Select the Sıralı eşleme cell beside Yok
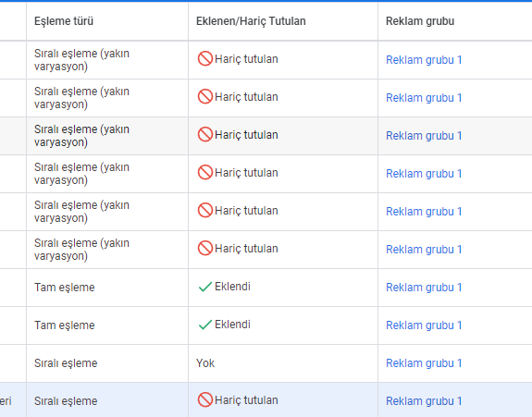This screenshot has width=532, height=417. point(66,363)
